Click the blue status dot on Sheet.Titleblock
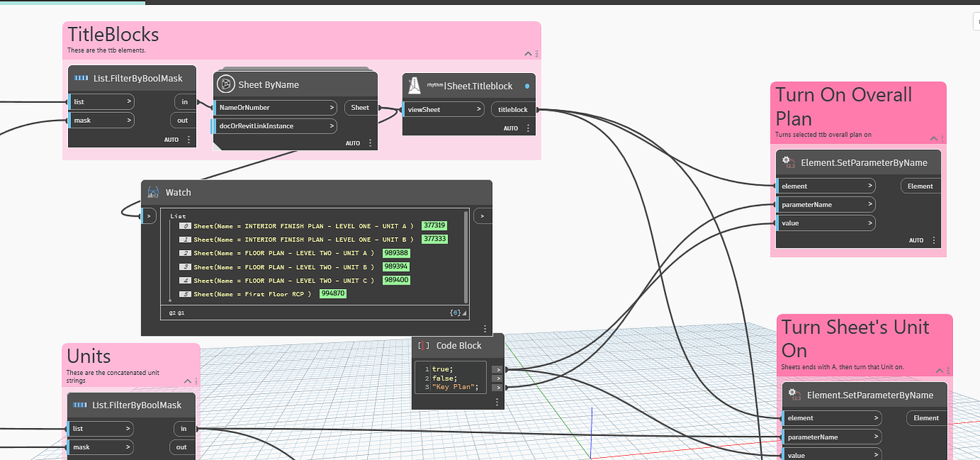 coord(526,86)
